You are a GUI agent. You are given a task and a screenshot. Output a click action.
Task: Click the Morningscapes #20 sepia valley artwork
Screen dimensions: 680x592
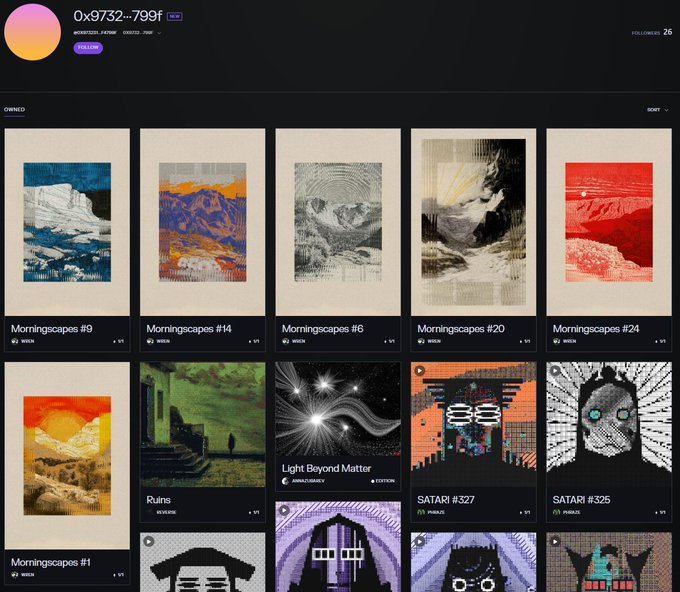click(474, 222)
